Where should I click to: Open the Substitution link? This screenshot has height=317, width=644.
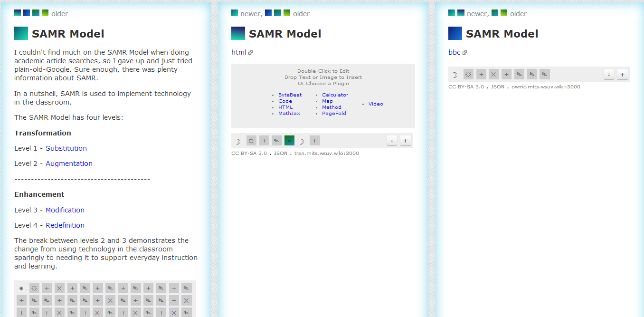(x=66, y=148)
